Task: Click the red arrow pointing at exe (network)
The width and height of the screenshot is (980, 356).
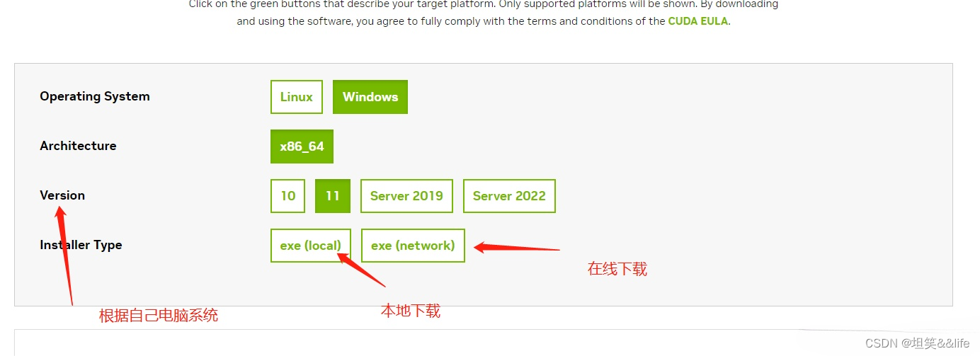Action: 517,248
